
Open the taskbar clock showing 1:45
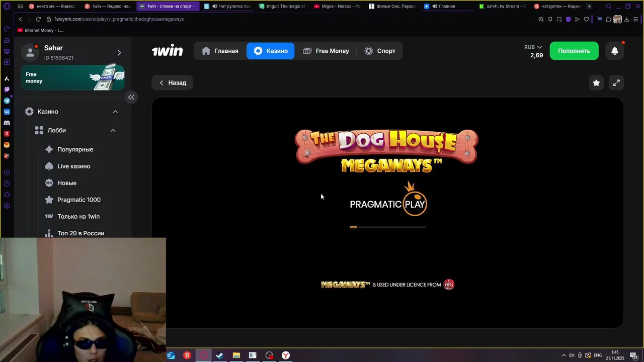[615, 355]
